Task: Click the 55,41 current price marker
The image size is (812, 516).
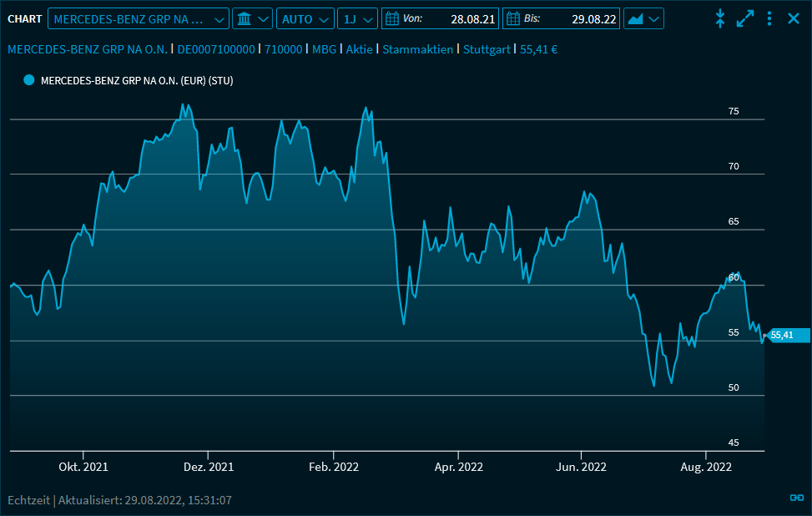Action: click(786, 336)
